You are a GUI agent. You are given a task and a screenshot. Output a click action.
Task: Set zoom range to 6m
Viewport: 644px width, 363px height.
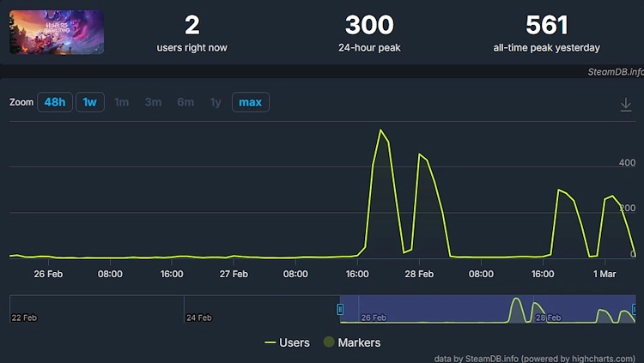point(185,102)
